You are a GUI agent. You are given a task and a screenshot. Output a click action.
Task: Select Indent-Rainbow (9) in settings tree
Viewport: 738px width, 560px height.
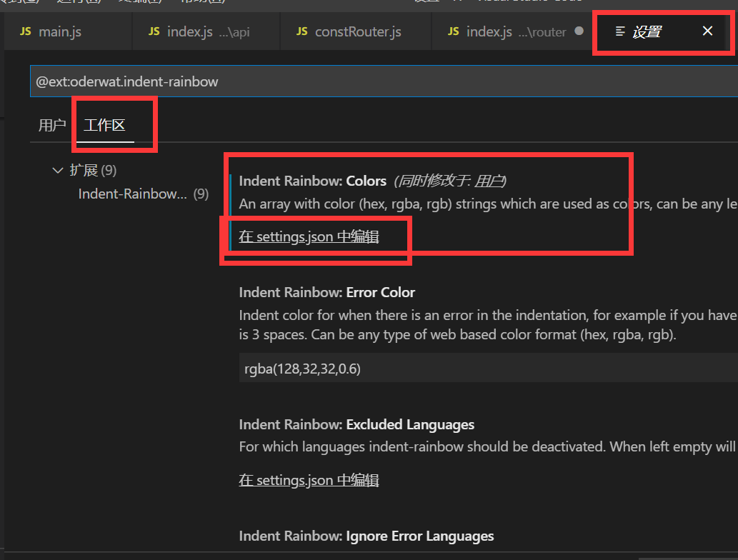(x=143, y=194)
